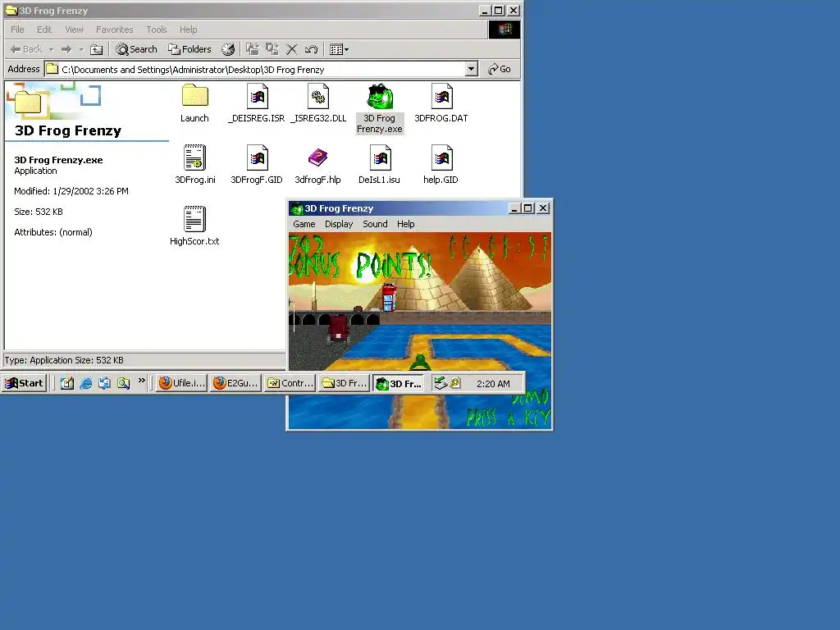Open the Game menu in 3D Frog Frenzy
Screen dimensions: 840x630
tap(304, 224)
